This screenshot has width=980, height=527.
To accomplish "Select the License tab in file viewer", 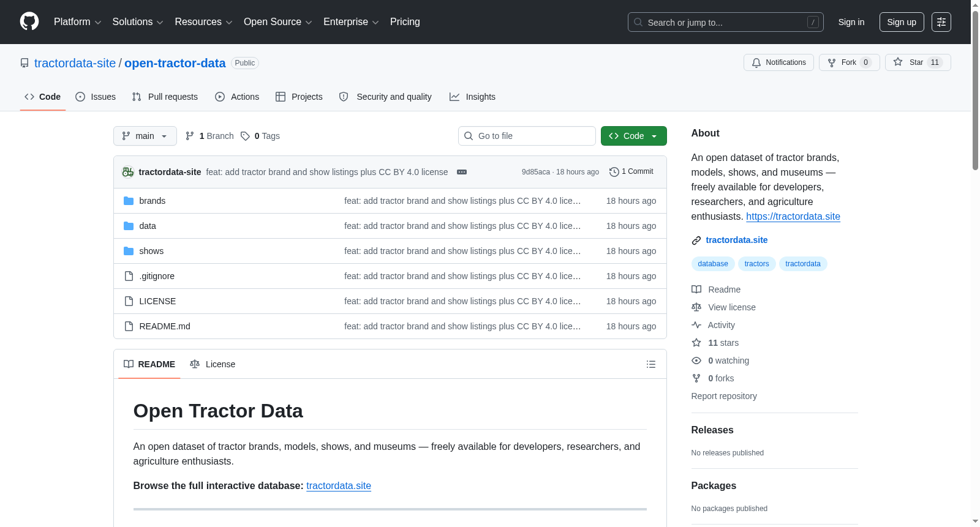I will click(x=213, y=364).
